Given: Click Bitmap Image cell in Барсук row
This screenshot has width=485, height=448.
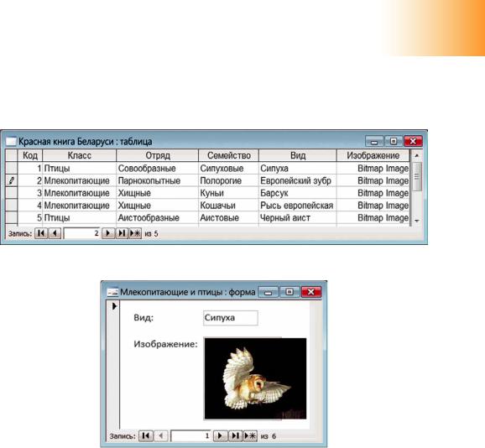Looking at the screenshot, I should pyautogui.click(x=373, y=193).
